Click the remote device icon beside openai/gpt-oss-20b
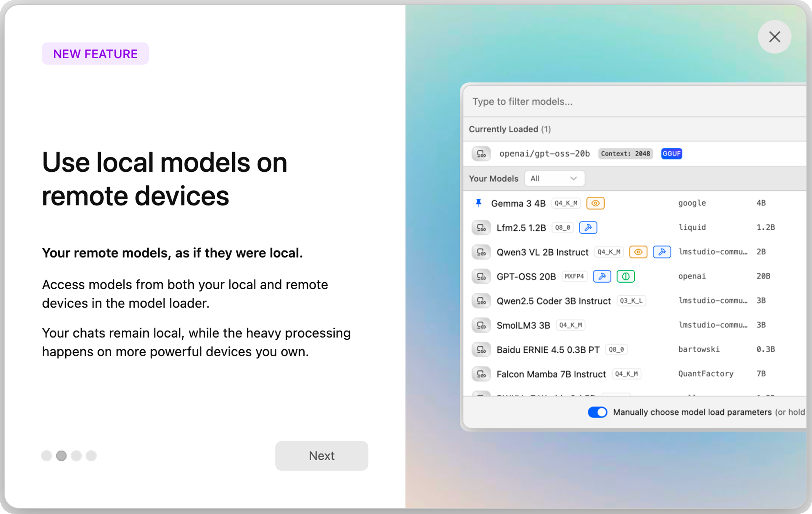 tap(481, 154)
